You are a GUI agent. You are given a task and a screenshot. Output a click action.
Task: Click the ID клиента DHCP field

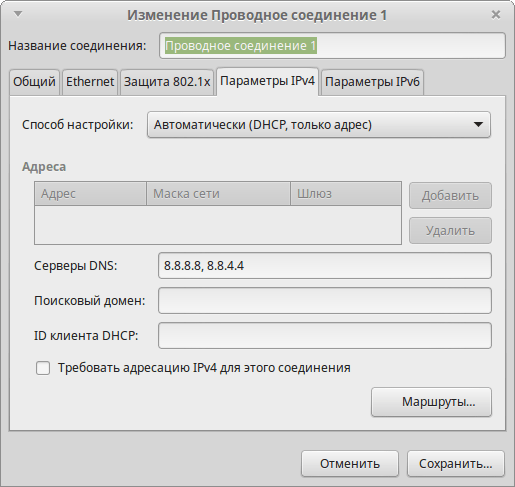click(x=325, y=336)
